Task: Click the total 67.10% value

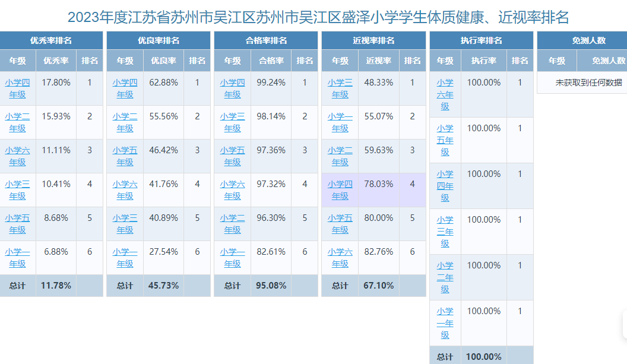Action: (379, 286)
